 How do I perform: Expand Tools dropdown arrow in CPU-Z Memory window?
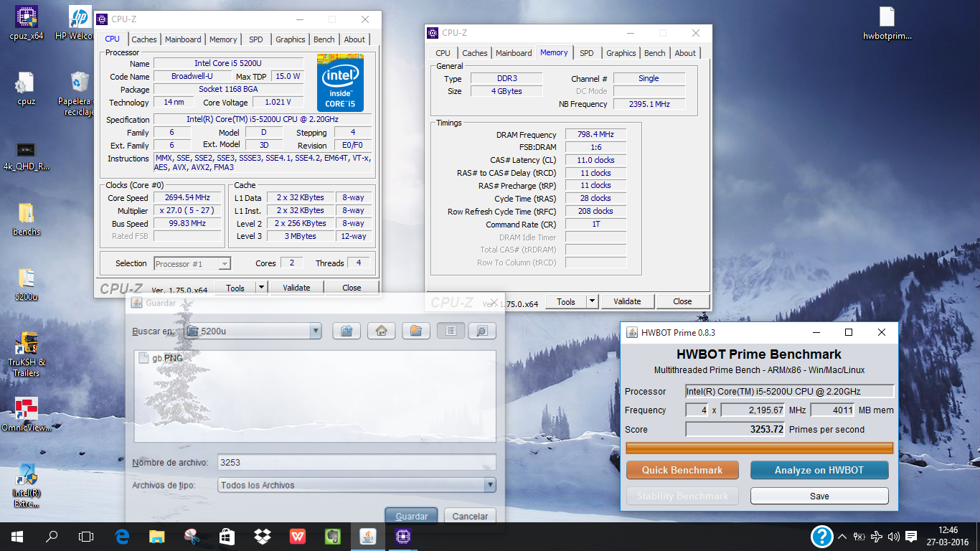592,301
